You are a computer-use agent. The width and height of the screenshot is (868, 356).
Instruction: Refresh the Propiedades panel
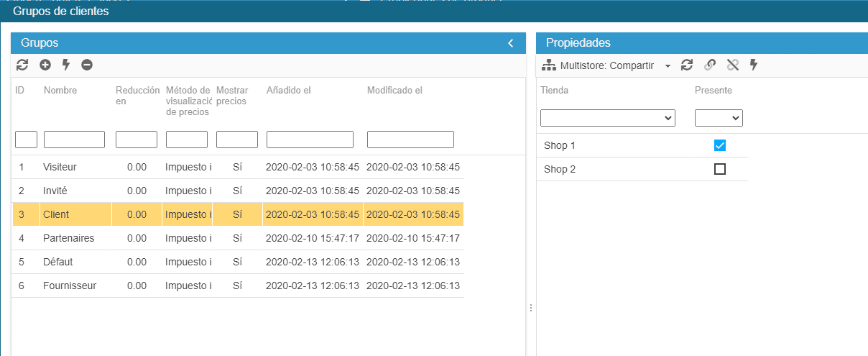[687, 65]
